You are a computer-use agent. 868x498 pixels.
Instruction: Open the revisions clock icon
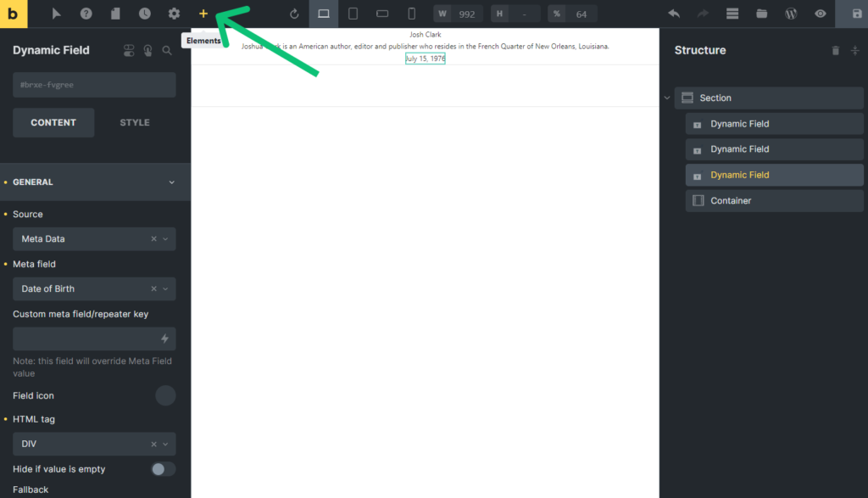pos(144,14)
